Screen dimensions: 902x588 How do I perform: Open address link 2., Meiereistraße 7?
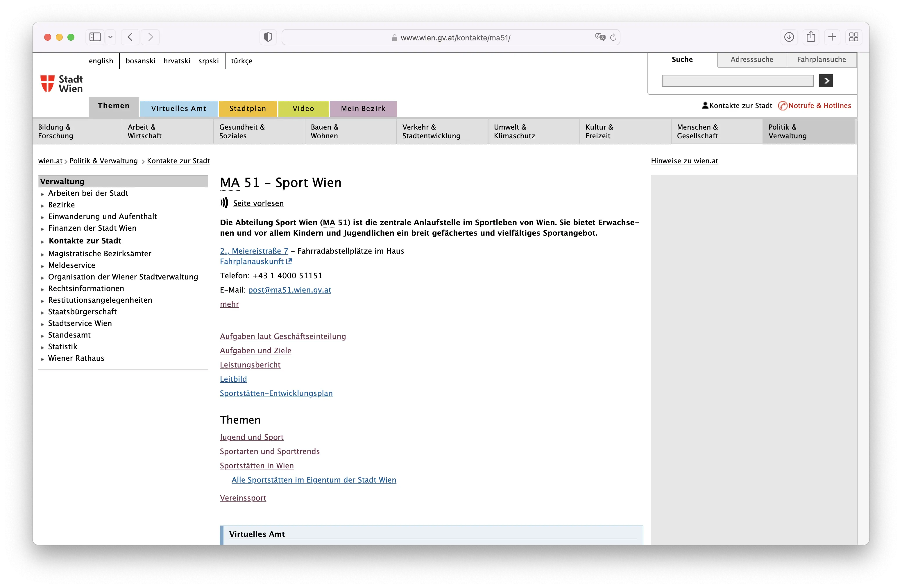[254, 251]
